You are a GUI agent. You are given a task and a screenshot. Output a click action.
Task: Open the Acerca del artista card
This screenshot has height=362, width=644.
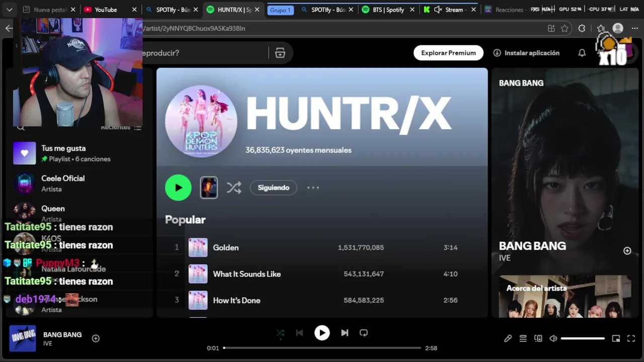pos(565,297)
